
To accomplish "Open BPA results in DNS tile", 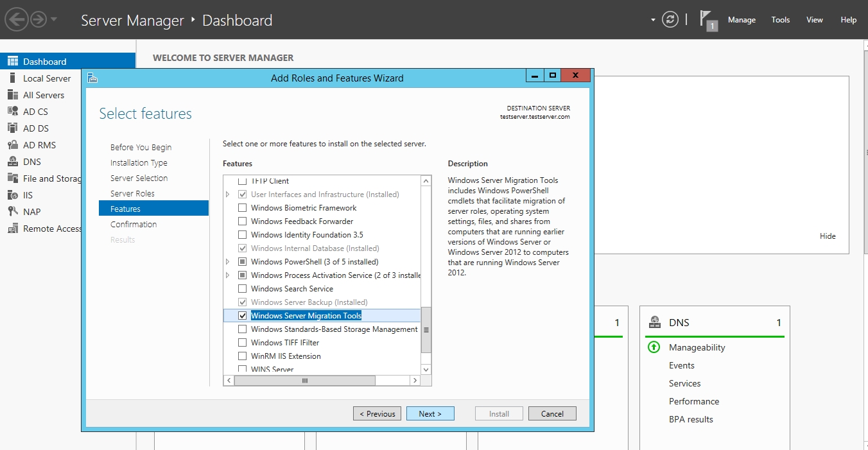I will pyautogui.click(x=691, y=419).
